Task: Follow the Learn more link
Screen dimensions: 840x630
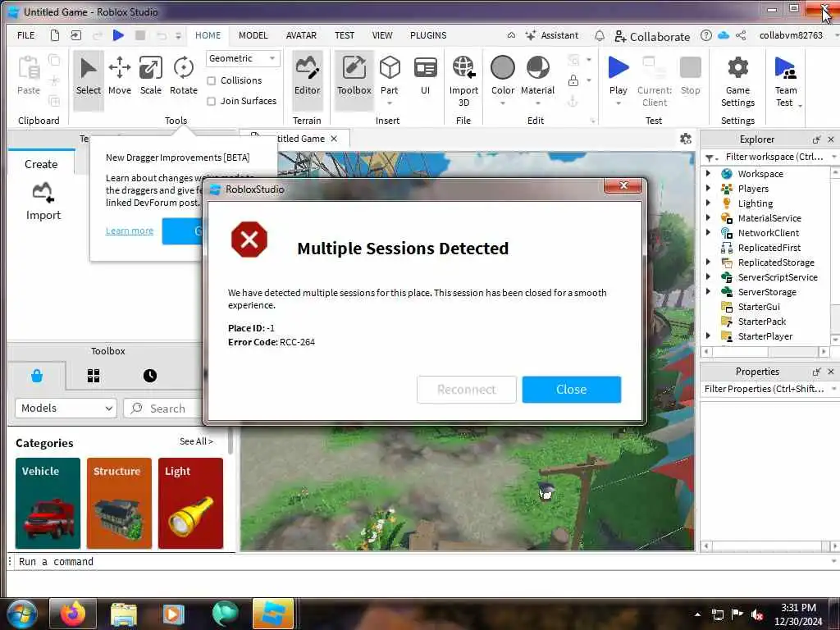Action: coord(129,231)
